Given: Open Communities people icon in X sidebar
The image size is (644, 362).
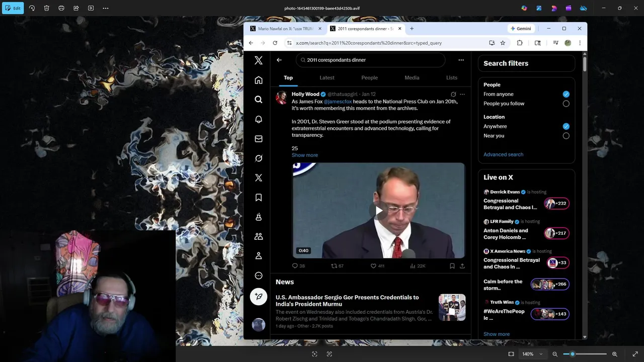Looking at the screenshot, I should click(x=259, y=236).
